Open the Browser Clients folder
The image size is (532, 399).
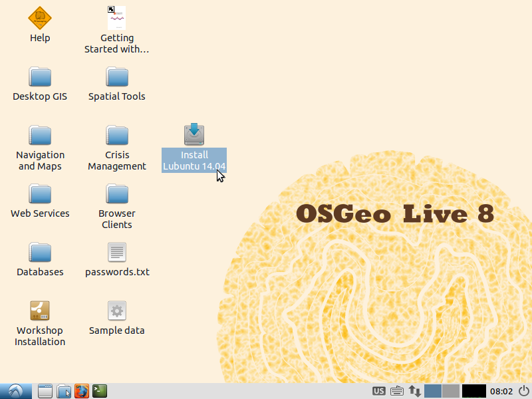point(117,194)
